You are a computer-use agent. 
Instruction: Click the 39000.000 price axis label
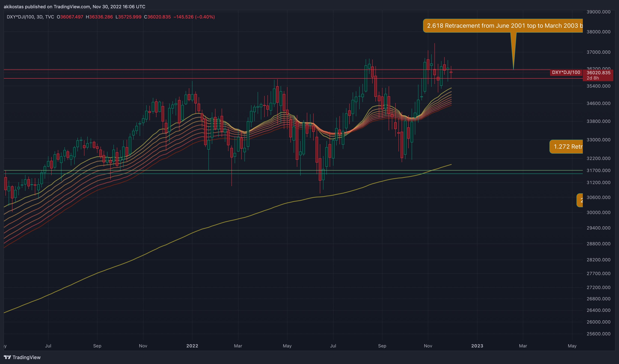click(598, 12)
